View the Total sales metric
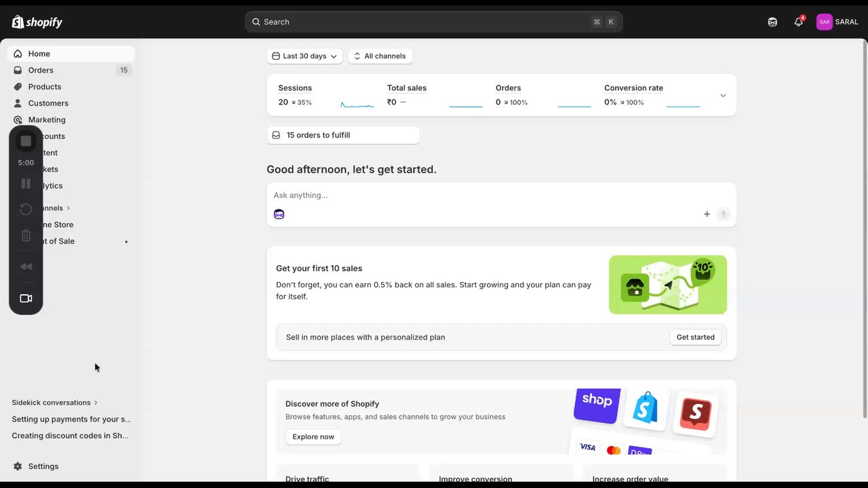 (x=434, y=95)
